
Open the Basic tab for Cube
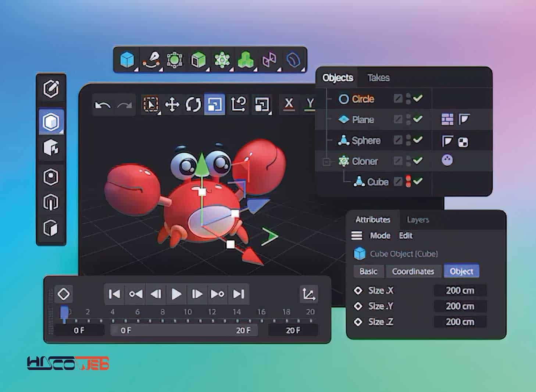pos(368,271)
